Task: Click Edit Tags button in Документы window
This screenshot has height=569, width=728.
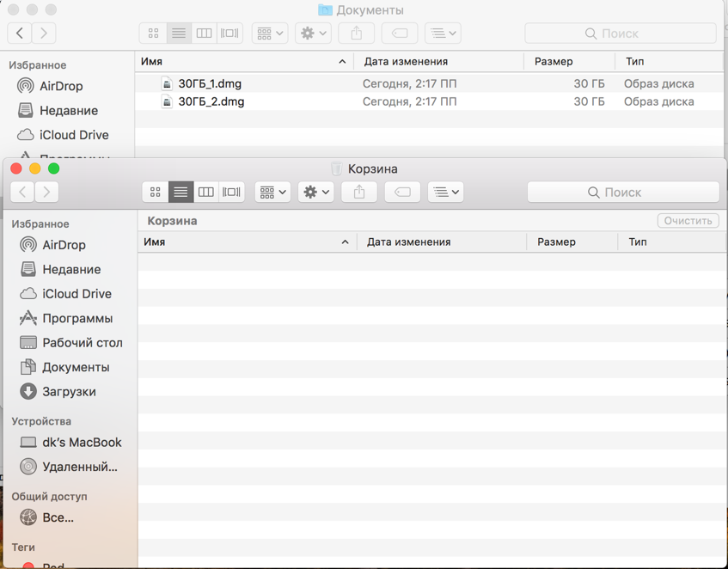Action: point(400,34)
